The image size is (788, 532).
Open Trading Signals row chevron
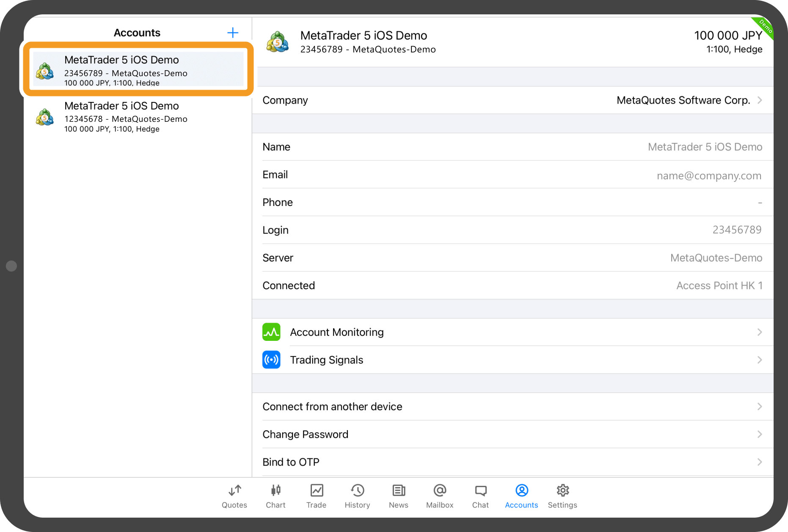pyautogui.click(x=760, y=360)
